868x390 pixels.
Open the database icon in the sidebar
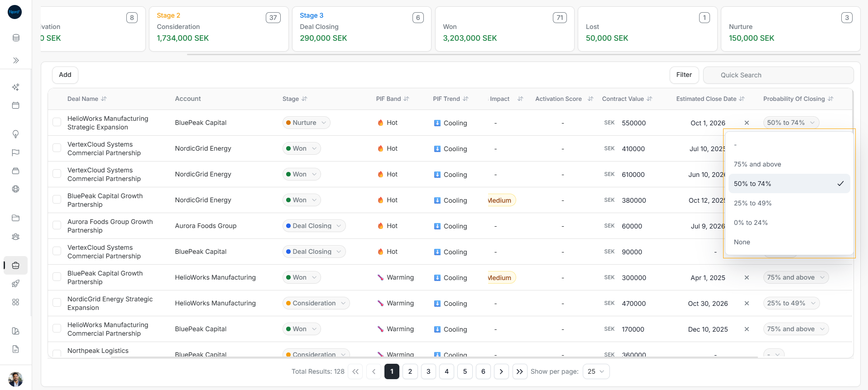[x=16, y=38]
